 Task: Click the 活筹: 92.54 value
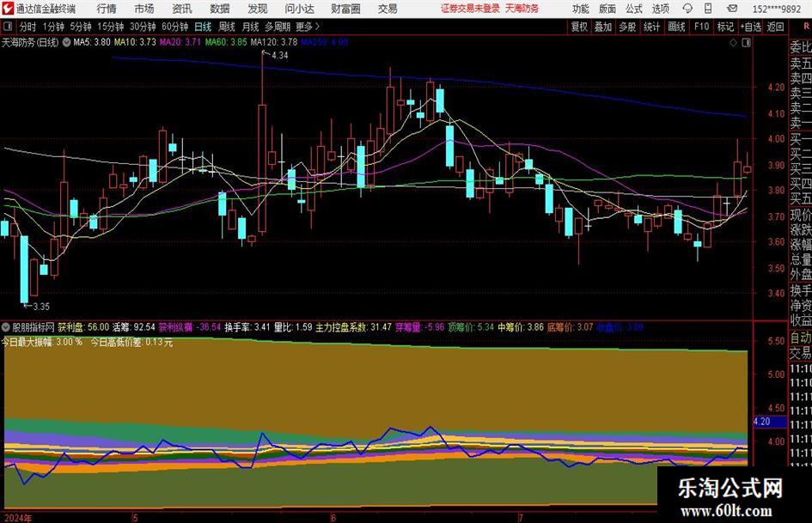pos(134,327)
